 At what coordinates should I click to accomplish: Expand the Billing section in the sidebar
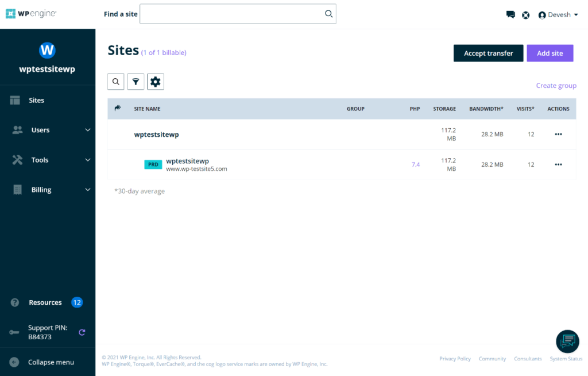coord(48,189)
